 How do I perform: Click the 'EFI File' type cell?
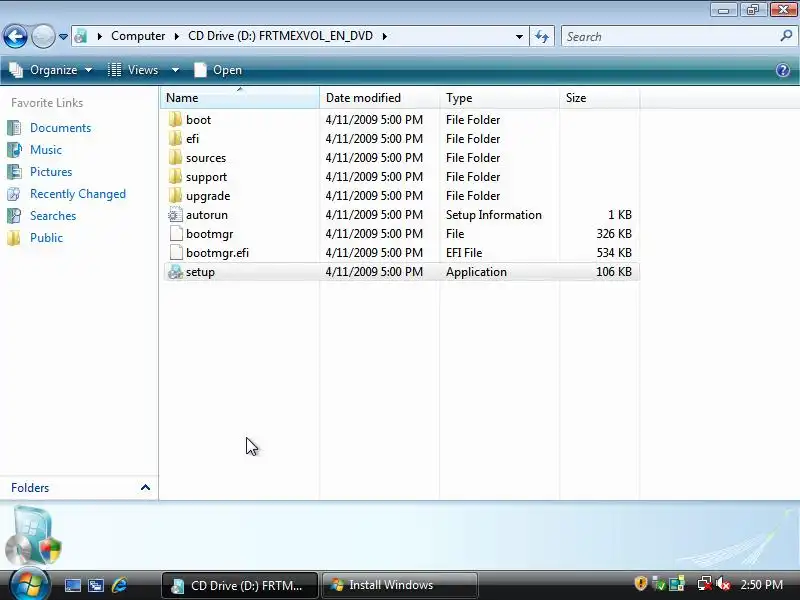pos(464,253)
